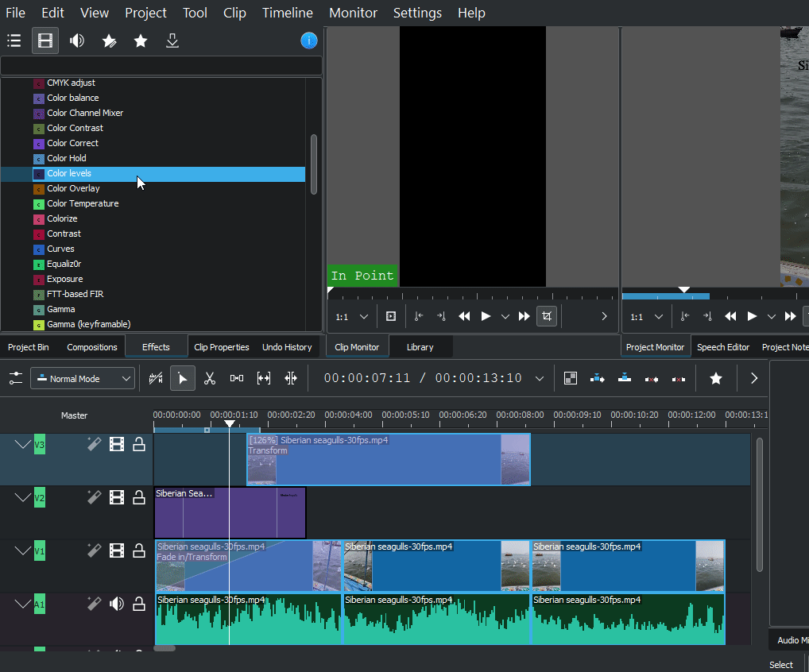Click the blue info icon in effects panel
This screenshot has width=809, height=672.
point(309,41)
